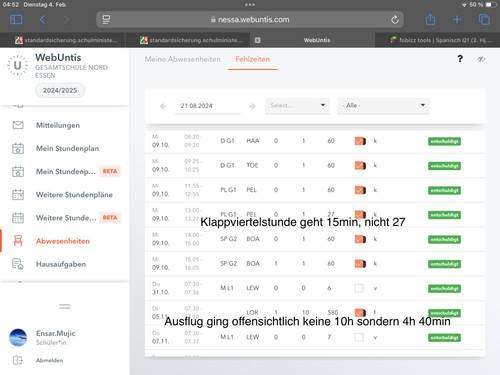500x375 pixels.
Task: Open the Select... dropdown
Action: click(297, 106)
